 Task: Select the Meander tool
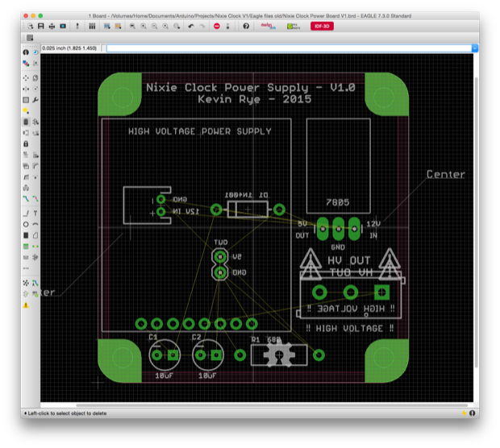point(26,188)
